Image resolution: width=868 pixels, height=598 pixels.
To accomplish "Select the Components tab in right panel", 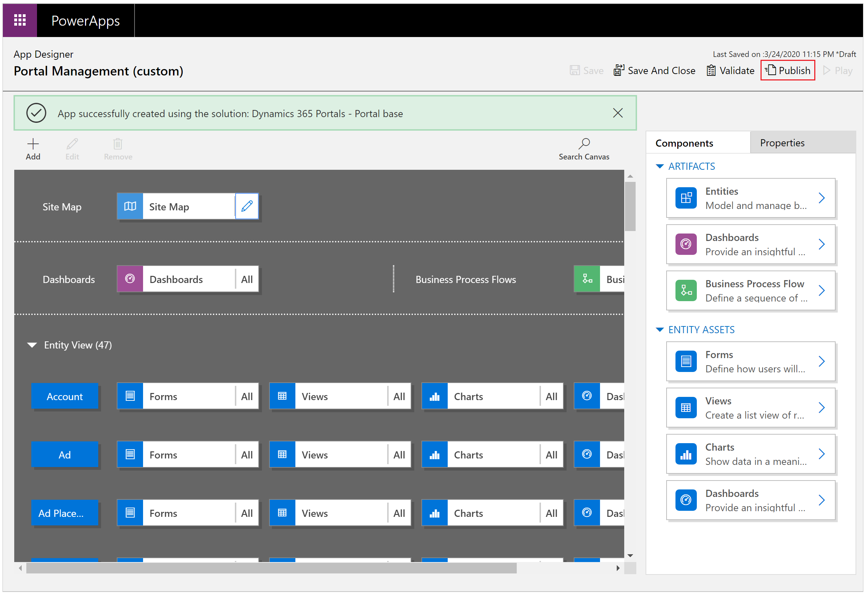I will click(x=685, y=142).
